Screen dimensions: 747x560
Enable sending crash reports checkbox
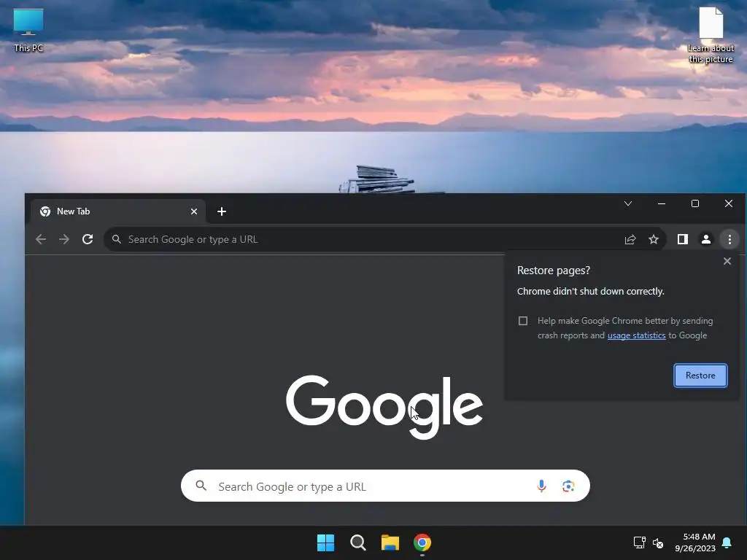522,321
